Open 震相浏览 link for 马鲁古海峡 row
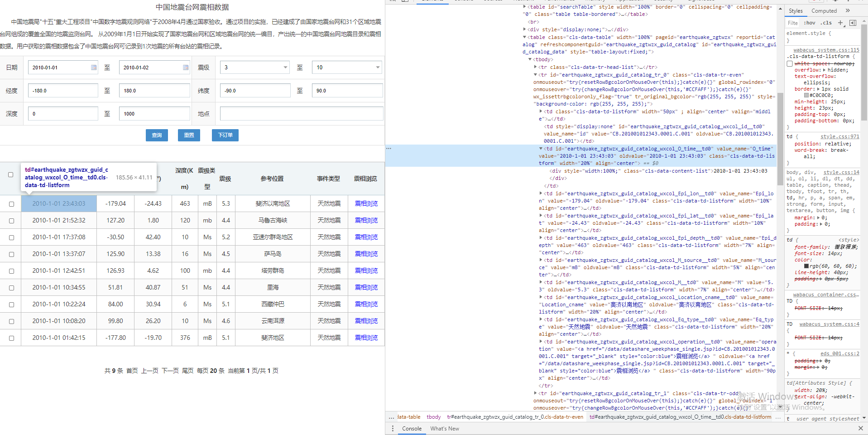868x435 pixels. pyautogui.click(x=366, y=221)
